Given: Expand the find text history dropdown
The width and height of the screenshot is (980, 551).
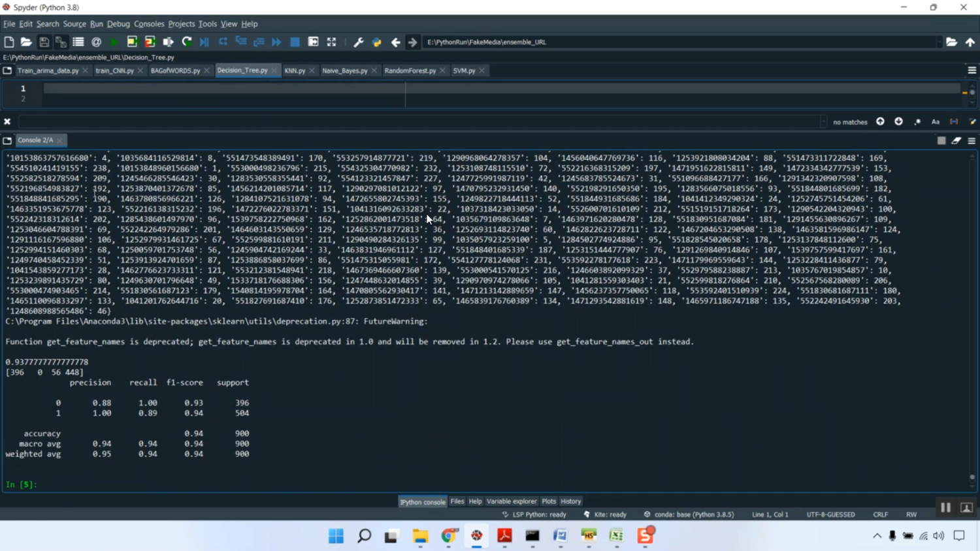Looking at the screenshot, I should [x=823, y=121].
